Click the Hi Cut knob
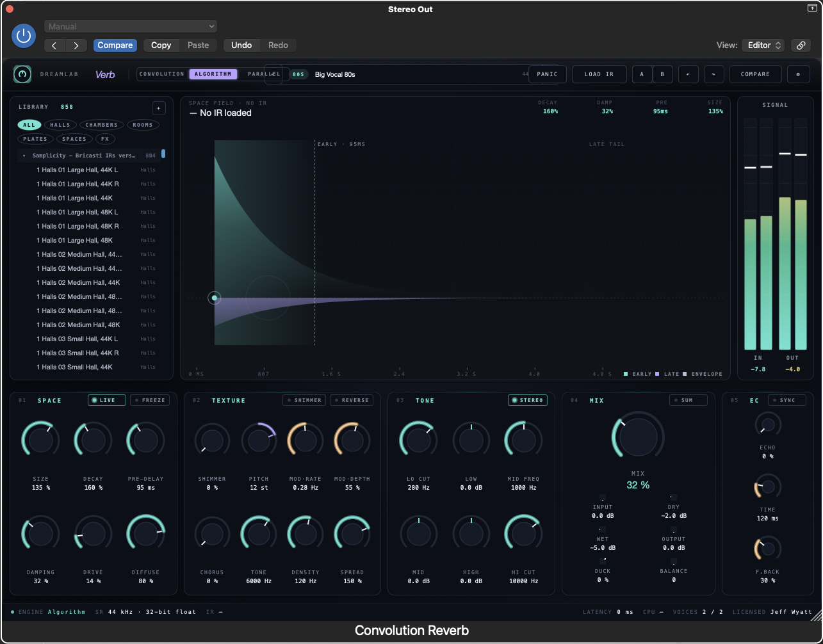 tap(523, 533)
